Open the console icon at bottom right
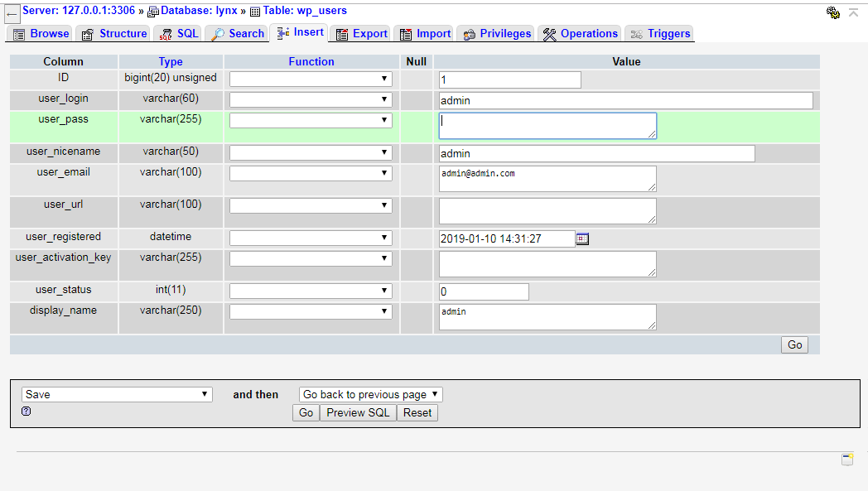Viewport: 868px width, 491px height. point(847,460)
